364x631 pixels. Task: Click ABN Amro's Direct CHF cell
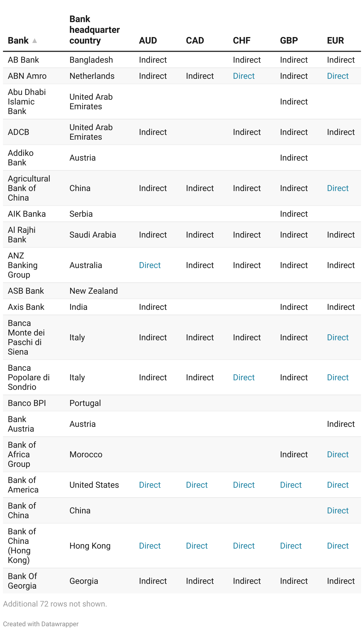click(x=243, y=76)
